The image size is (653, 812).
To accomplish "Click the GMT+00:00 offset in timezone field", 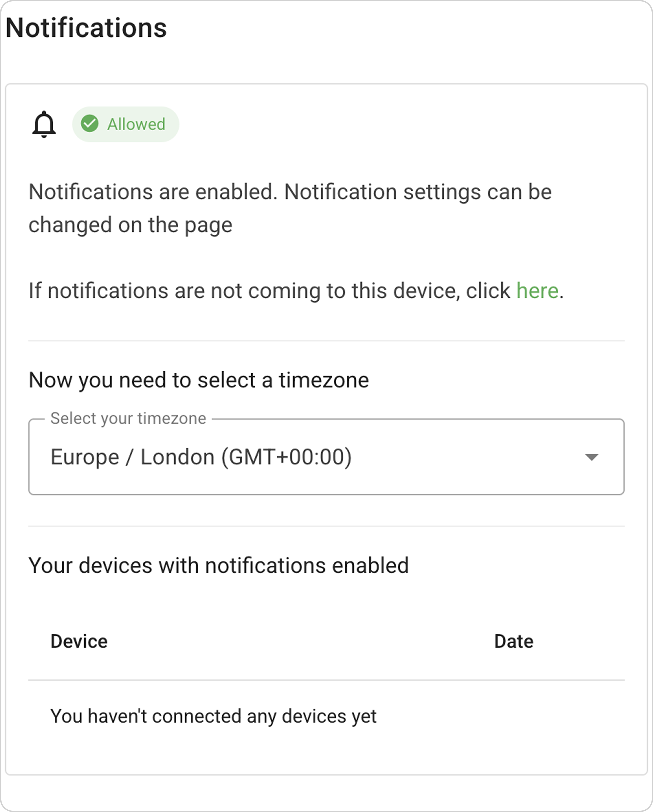I will coord(286,457).
